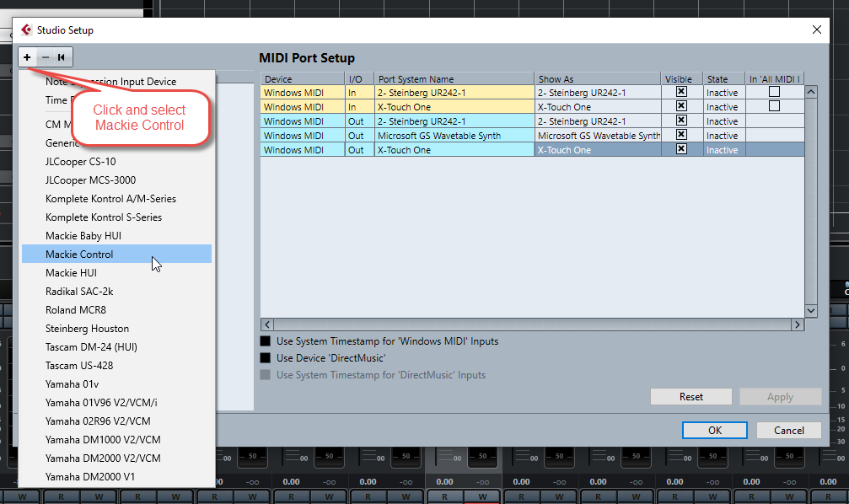Toggle Use System Timestamp for Windows MIDI Inputs

tap(266, 341)
